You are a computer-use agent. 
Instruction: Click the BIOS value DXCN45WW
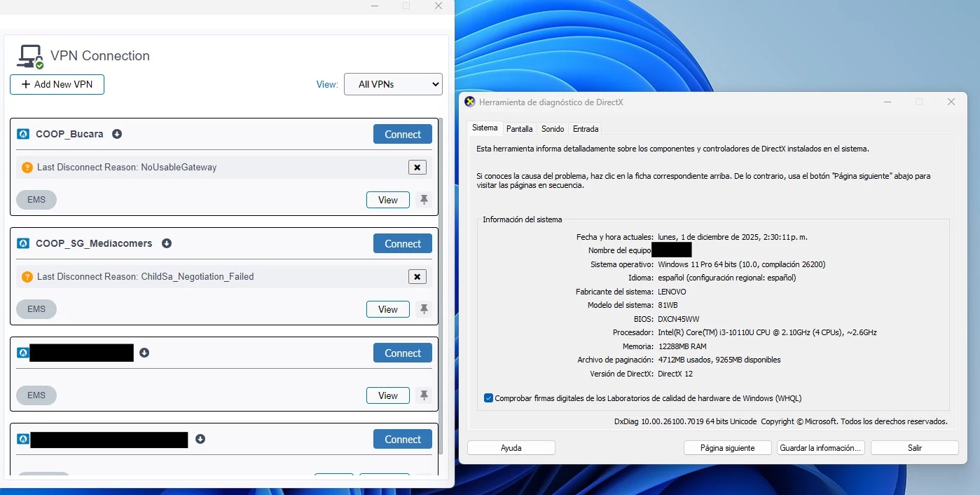tap(679, 319)
